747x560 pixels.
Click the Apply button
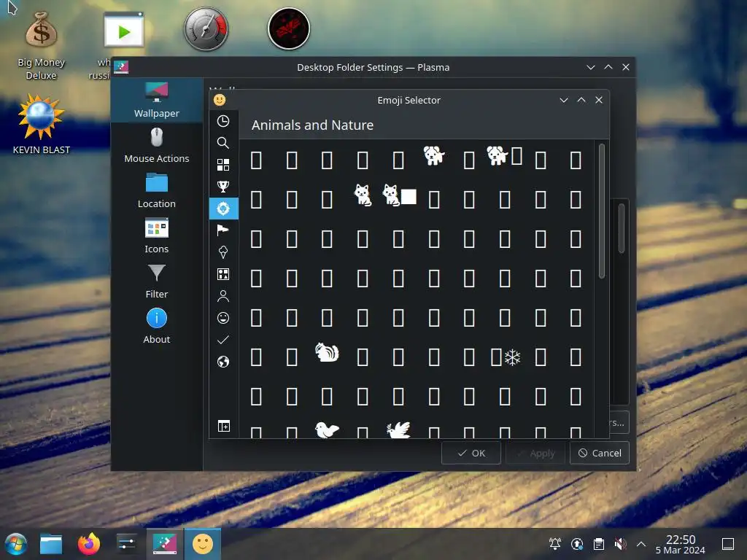point(535,453)
